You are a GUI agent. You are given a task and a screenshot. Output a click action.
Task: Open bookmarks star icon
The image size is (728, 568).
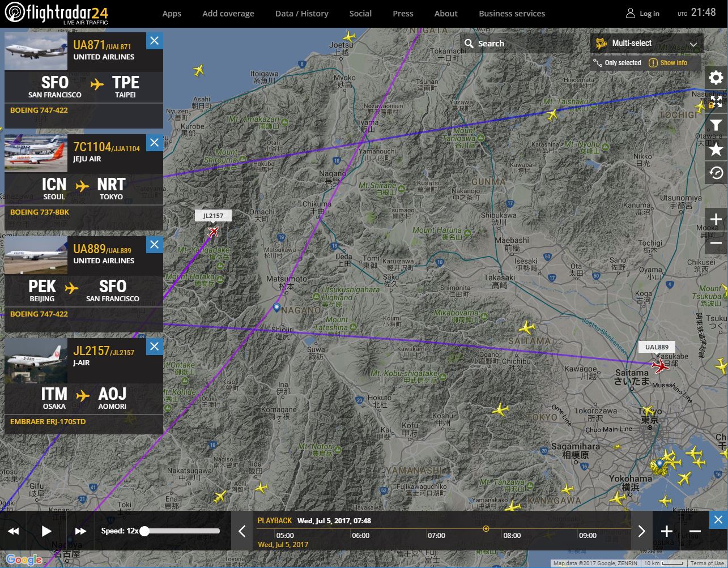716,150
